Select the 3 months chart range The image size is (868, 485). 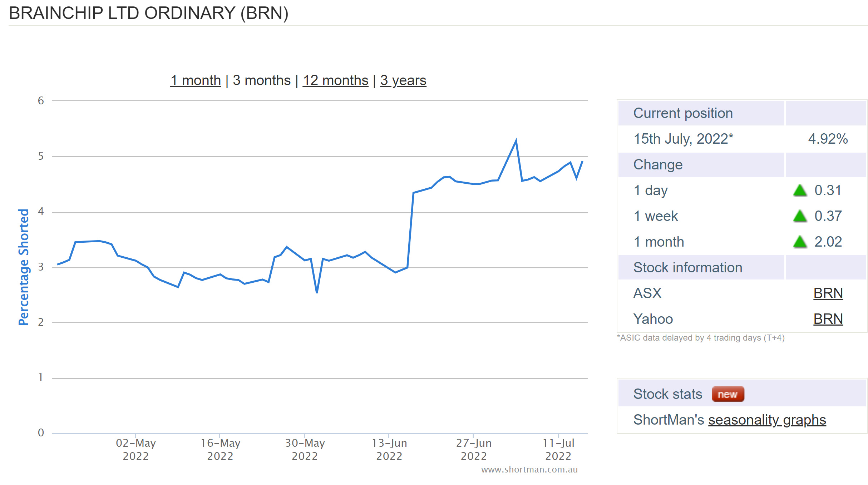[262, 80]
